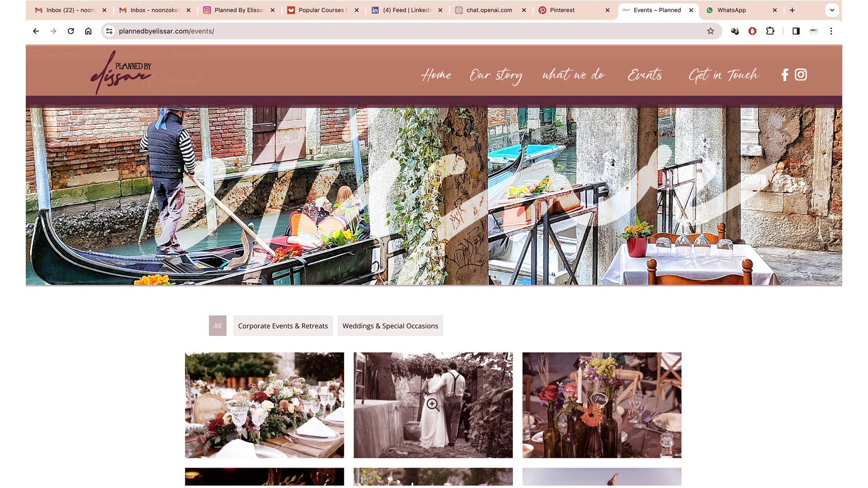Open the floral table setting thumbnail
This screenshot has width=868, height=488.
[x=264, y=405]
